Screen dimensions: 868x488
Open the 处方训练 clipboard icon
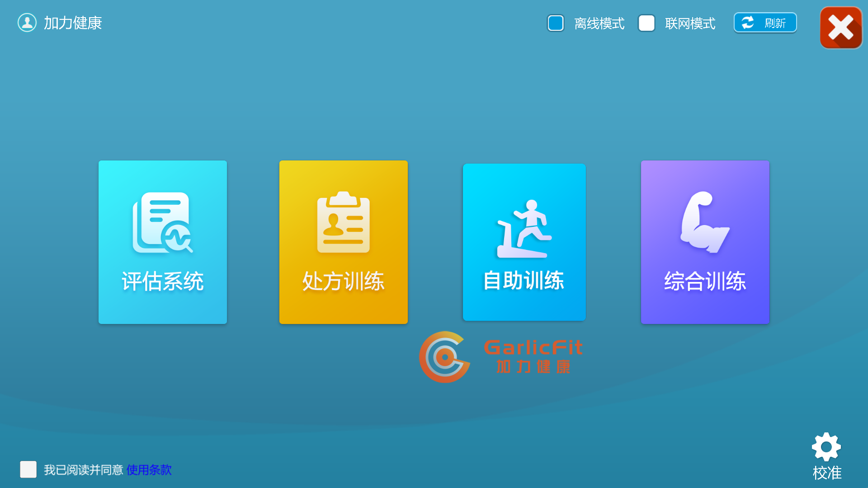point(343,222)
